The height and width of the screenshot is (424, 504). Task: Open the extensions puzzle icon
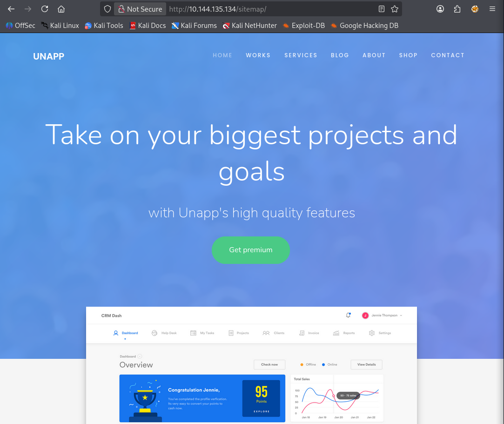[457, 9]
